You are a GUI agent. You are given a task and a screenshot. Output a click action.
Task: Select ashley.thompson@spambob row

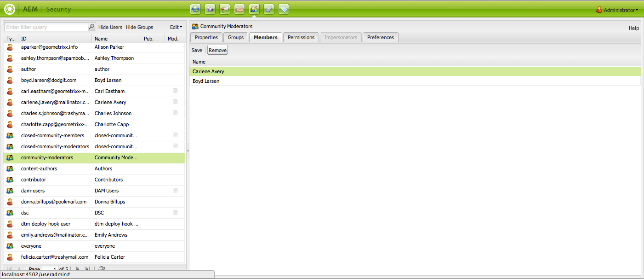pyautogui.click(x=94, y=58)
